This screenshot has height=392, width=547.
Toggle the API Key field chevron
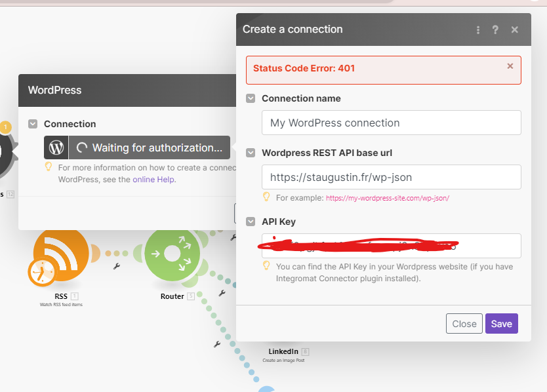tap(251, 222)
